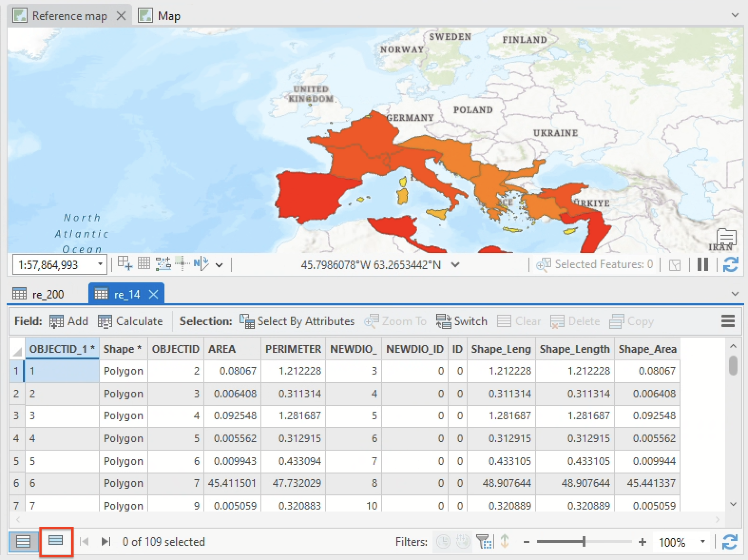Open the table hamburger menu
Viewport: 748px width, 560px height.
(728, 321)
